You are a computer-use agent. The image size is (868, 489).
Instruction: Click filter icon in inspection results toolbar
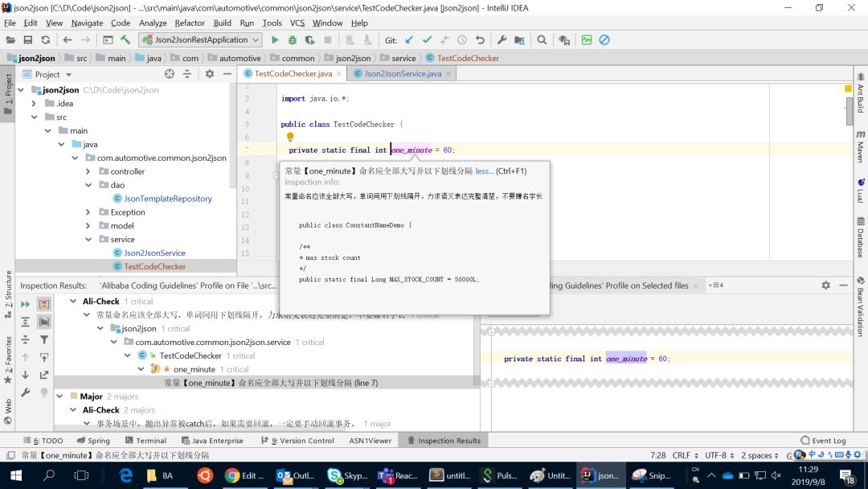[x=44, y=340]
